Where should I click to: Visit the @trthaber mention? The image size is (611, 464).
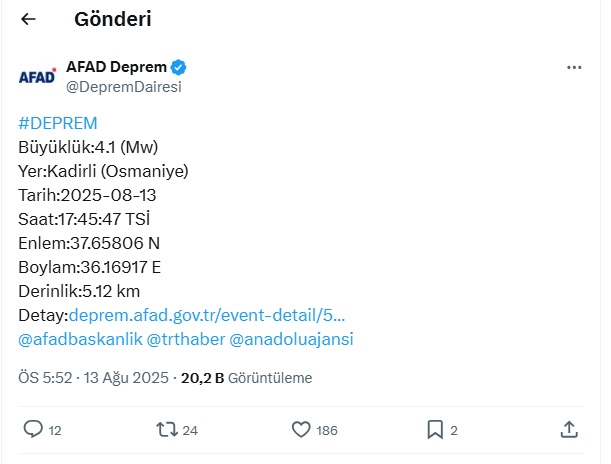point(186,339)
